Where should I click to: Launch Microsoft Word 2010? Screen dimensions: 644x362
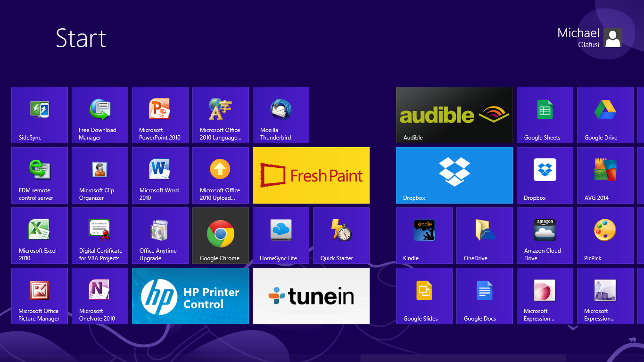(160, 175)
